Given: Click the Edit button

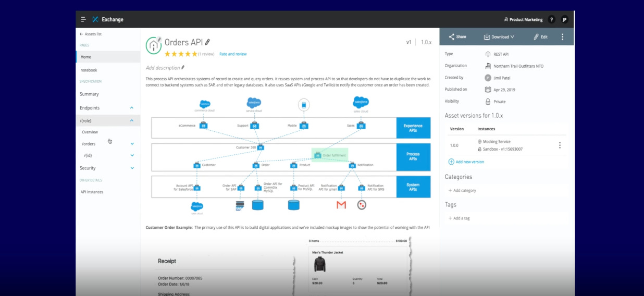Looking at the screenshot, I should [x=541, y=37].
